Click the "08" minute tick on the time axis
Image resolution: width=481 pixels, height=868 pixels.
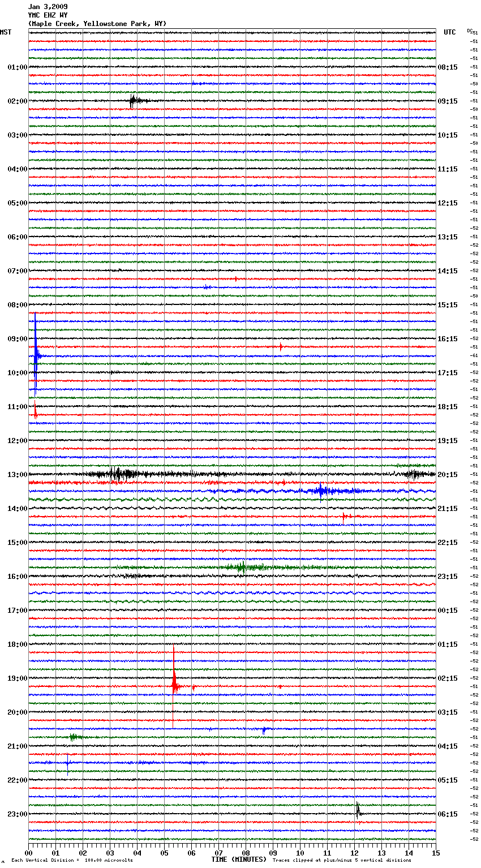click(x=246, y=853)
